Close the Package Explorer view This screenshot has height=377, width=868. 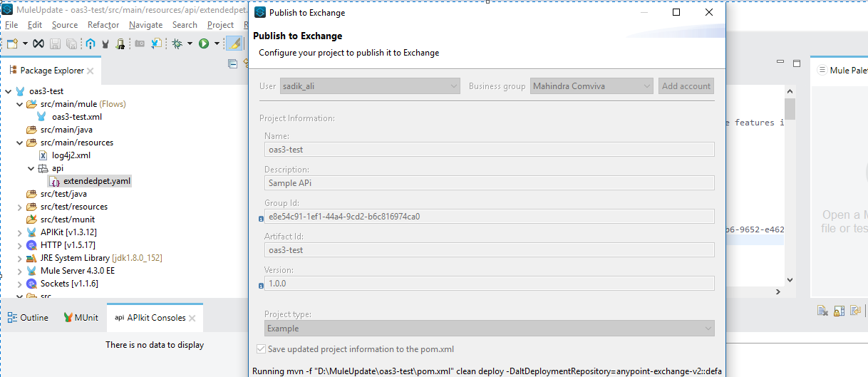(91, 71)
